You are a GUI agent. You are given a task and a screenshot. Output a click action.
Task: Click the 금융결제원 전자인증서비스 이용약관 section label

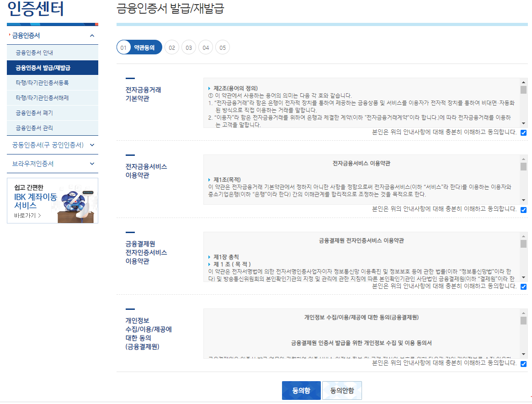pyautogui.click(x=146, y=252)
